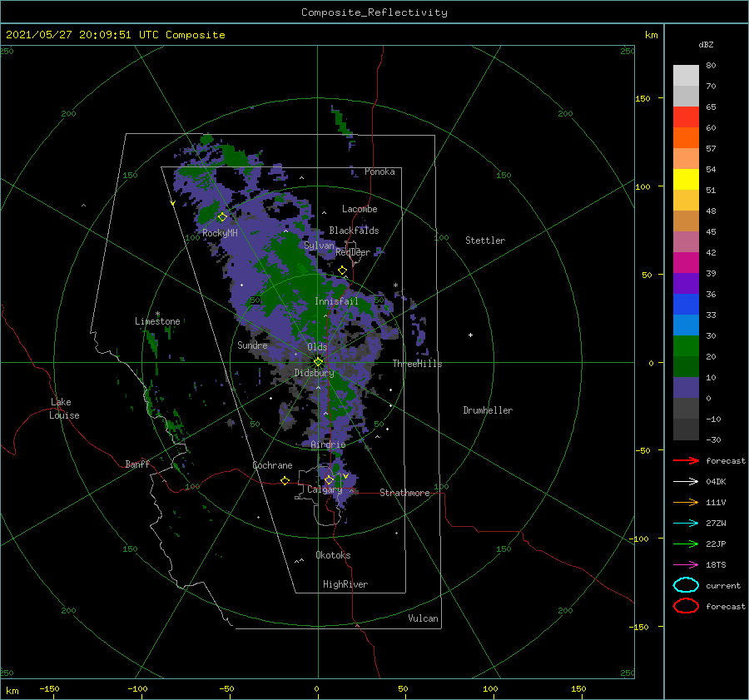Click the Lake Louise label

click(64, 409)
